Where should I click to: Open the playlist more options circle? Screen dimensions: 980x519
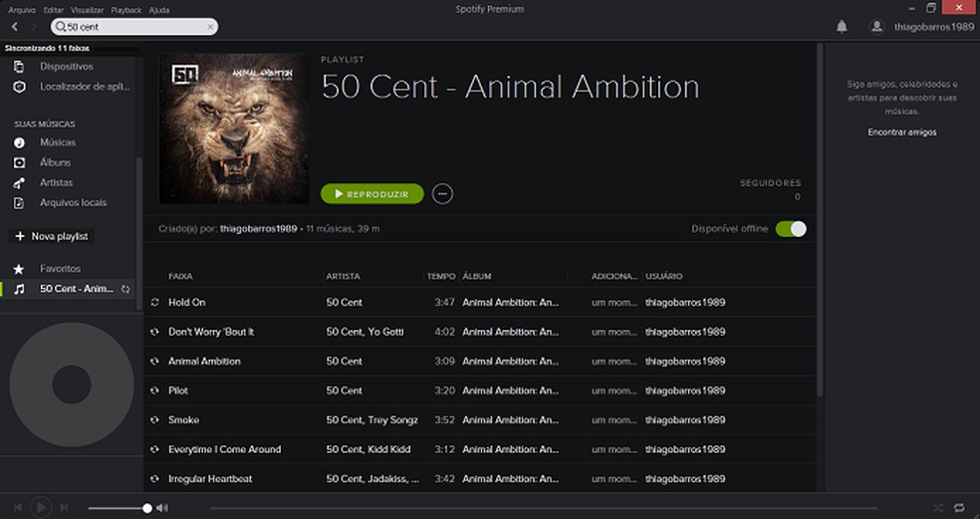pyautogui.click(x=442, y=194)
